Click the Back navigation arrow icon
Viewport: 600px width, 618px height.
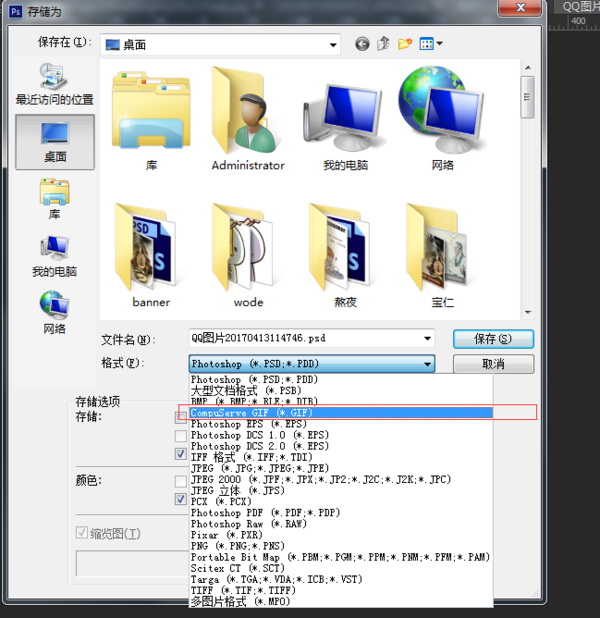pos(362,44)
